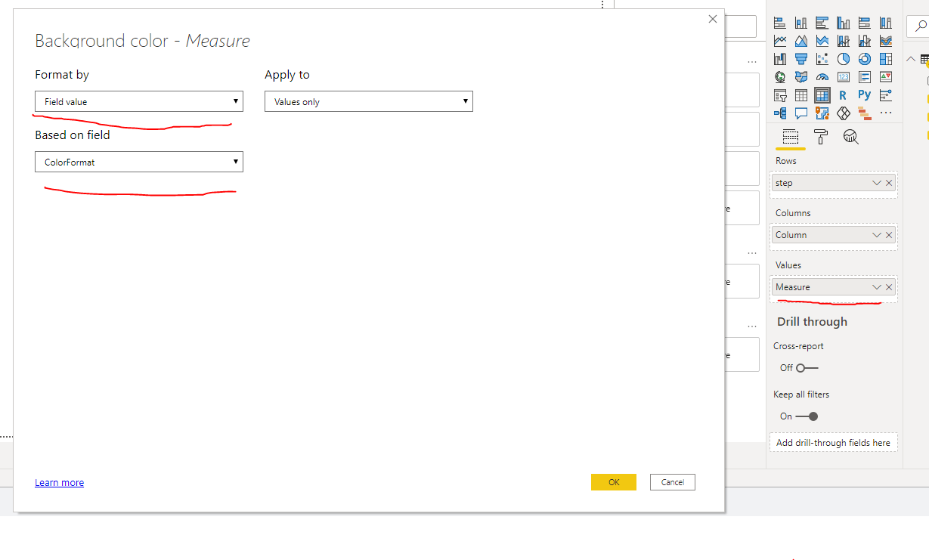Select the Python visual
929x560 pixels.
point(865,95)
